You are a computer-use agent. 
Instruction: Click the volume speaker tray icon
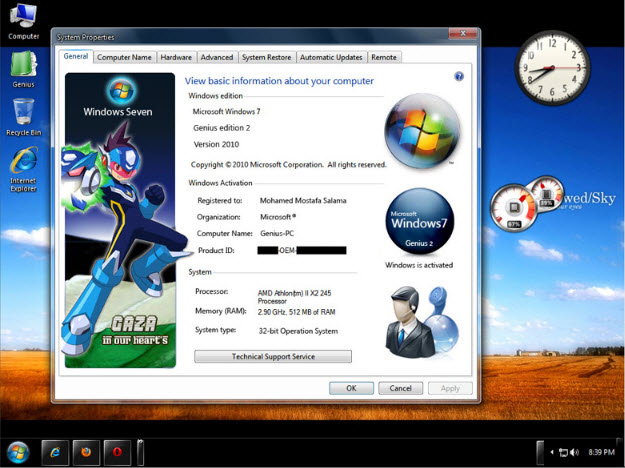[x=574, y=452]
